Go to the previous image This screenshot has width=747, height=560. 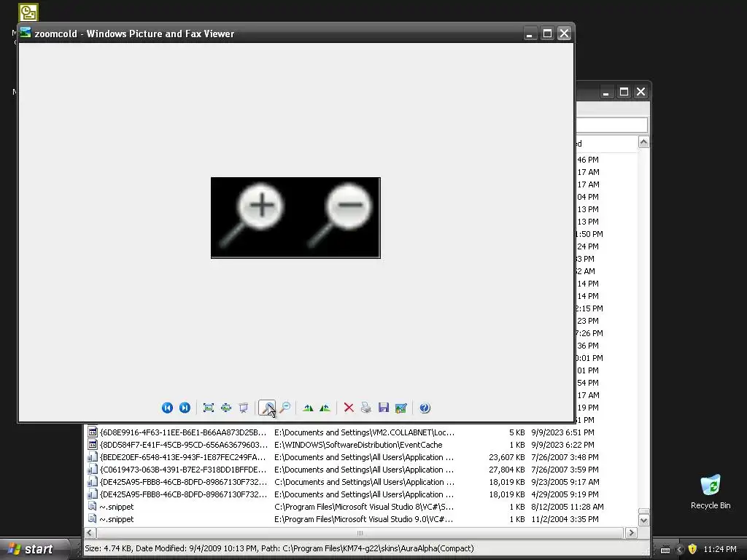pos(167,408)
